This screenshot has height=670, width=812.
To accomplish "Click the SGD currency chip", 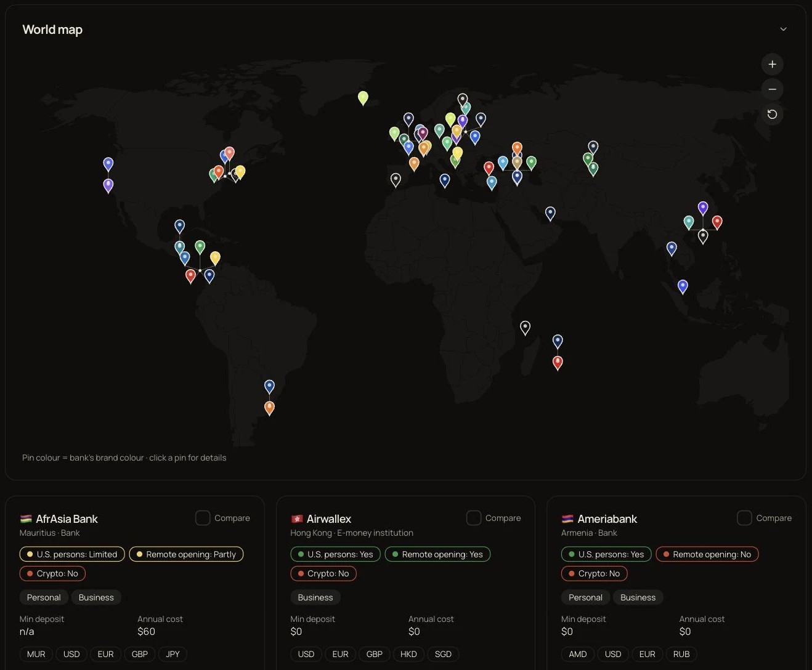I will (443, 654).
